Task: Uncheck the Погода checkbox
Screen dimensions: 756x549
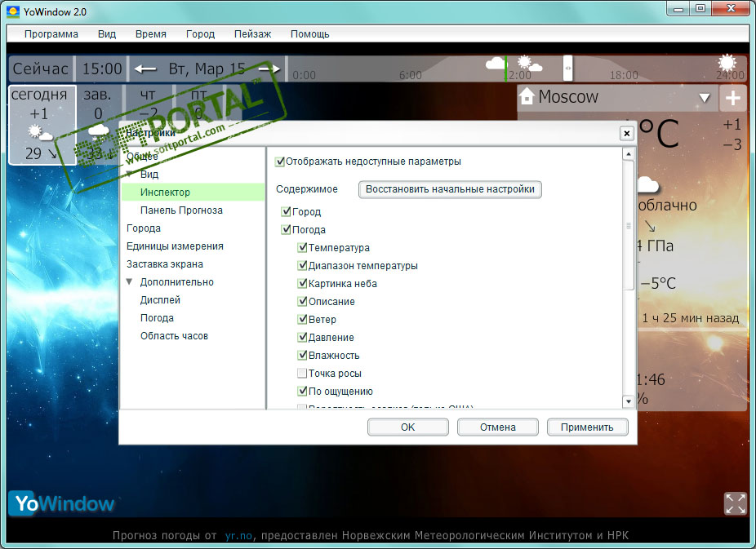Action: (286, 230)
